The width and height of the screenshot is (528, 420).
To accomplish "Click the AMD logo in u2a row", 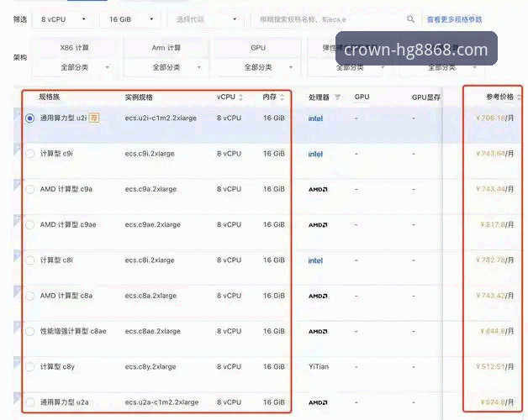I will [318, 402].
